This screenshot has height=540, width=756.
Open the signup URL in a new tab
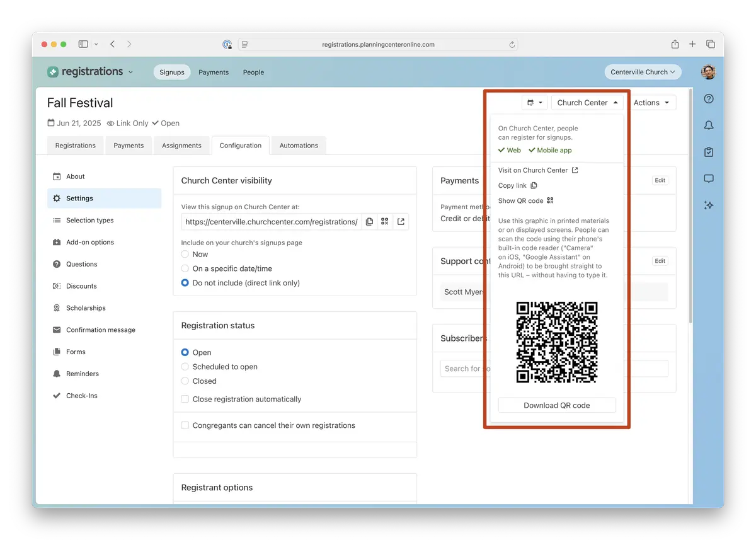click(x=401, y=222)
